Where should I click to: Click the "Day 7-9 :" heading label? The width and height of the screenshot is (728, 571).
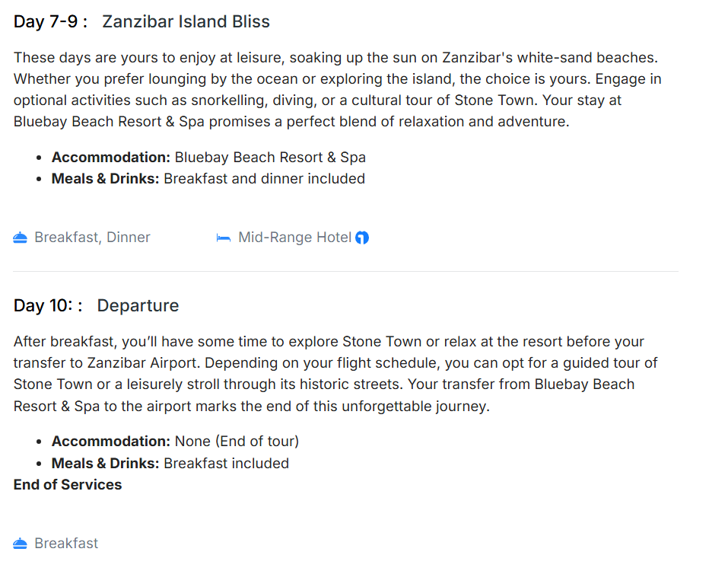click(50, 21)
